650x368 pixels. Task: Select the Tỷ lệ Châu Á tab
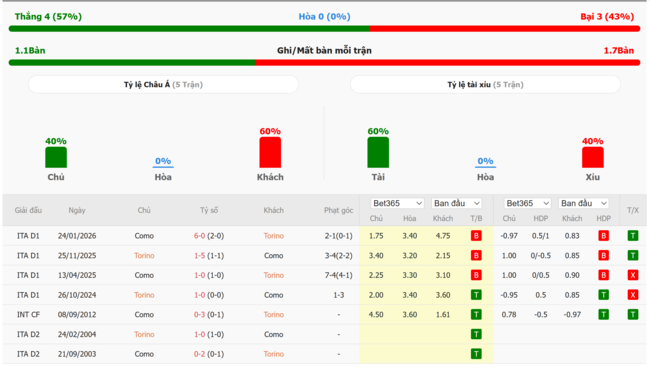[163, 85]
